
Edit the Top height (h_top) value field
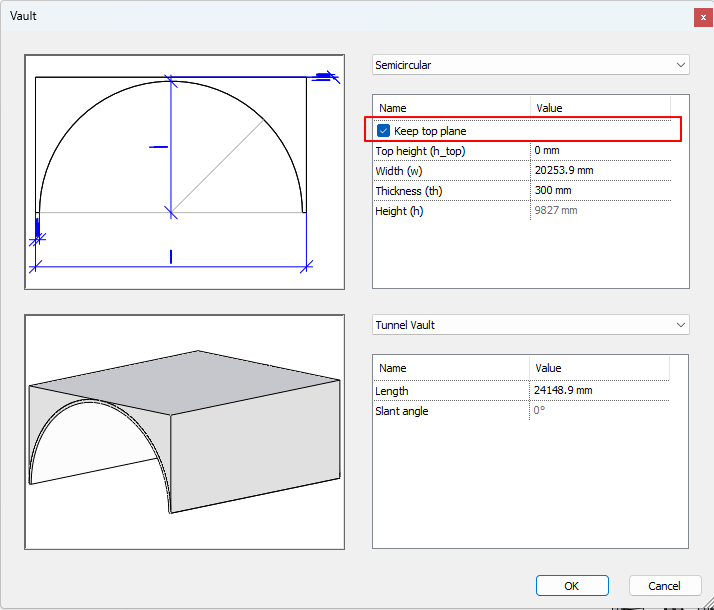(600, 151)
